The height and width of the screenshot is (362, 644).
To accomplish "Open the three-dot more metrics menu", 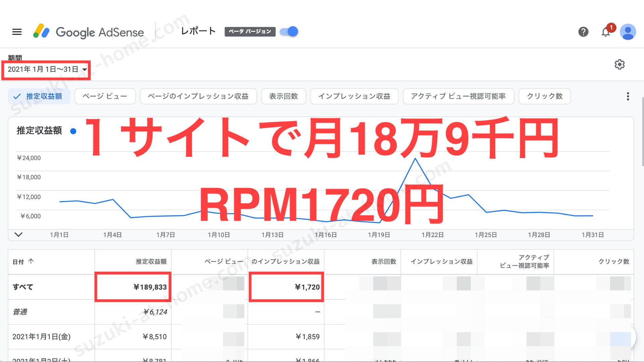I will coord(628,97).
